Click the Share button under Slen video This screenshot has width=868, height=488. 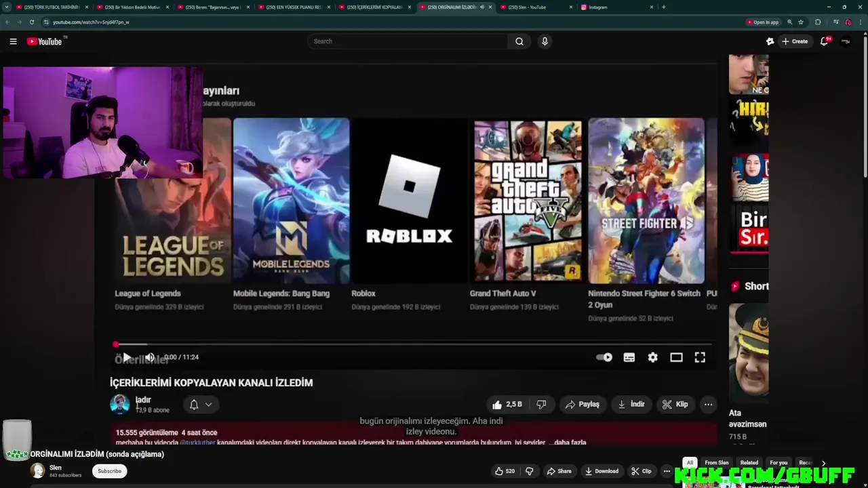[x=559, y=471]
